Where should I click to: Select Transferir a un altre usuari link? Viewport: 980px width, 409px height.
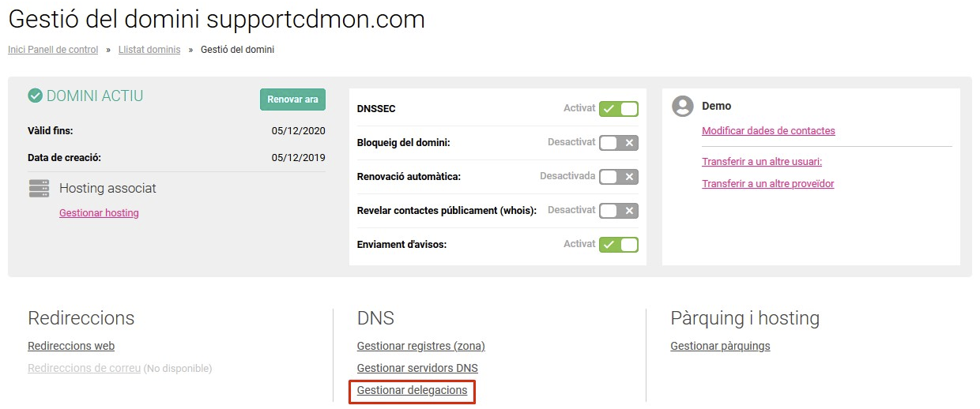coord(762,162)
